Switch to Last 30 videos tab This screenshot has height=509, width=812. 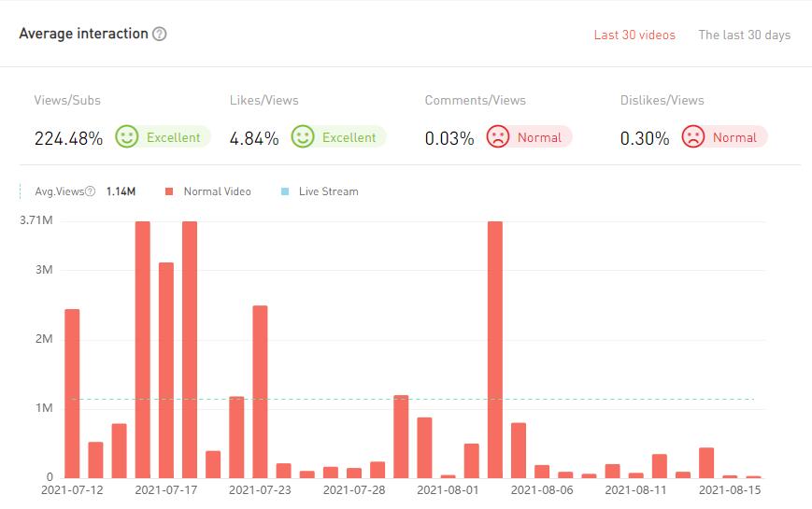tap(634, 35)
